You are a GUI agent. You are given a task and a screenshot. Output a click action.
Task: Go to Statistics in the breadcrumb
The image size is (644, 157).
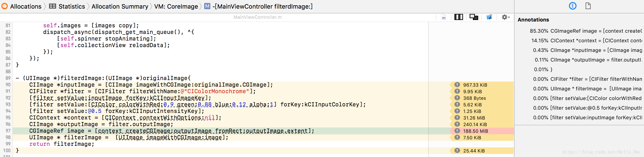(72, 6)
